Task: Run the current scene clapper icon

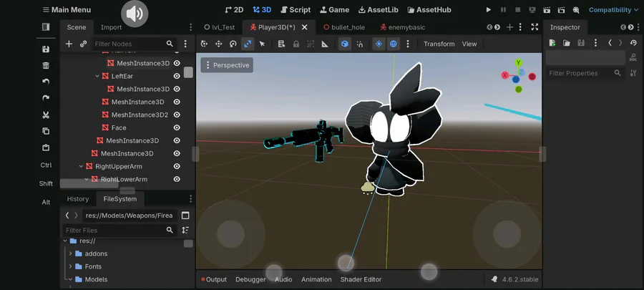Action: pos(546,10)
